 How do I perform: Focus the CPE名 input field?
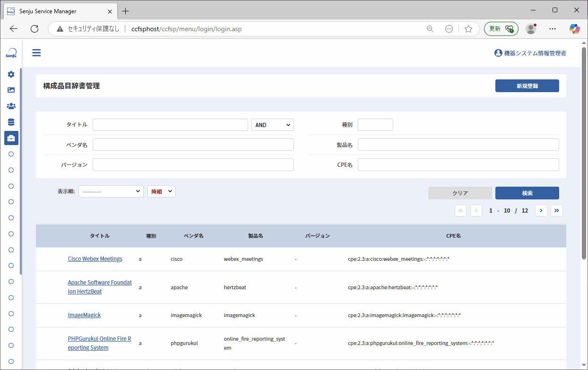coord(458,164)
